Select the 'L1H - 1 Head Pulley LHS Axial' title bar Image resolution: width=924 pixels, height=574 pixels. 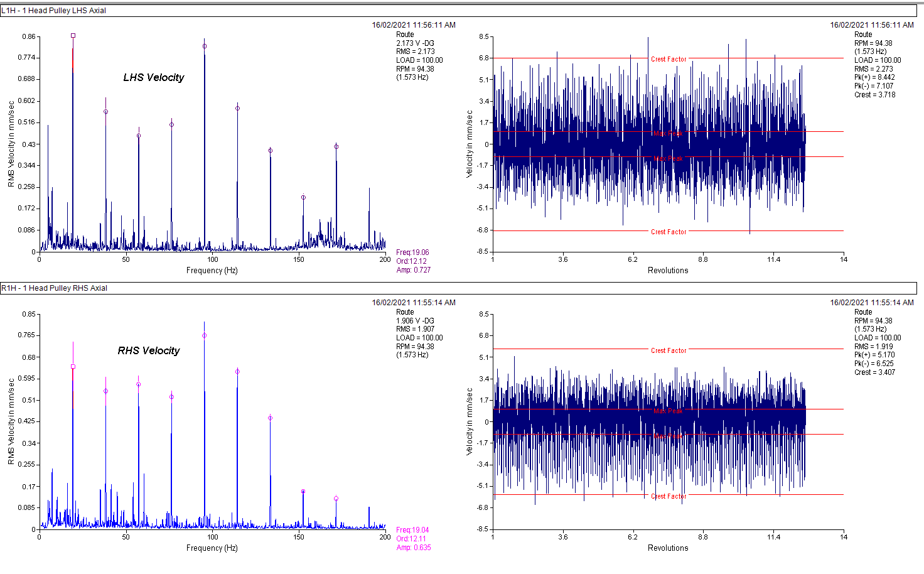54,11
